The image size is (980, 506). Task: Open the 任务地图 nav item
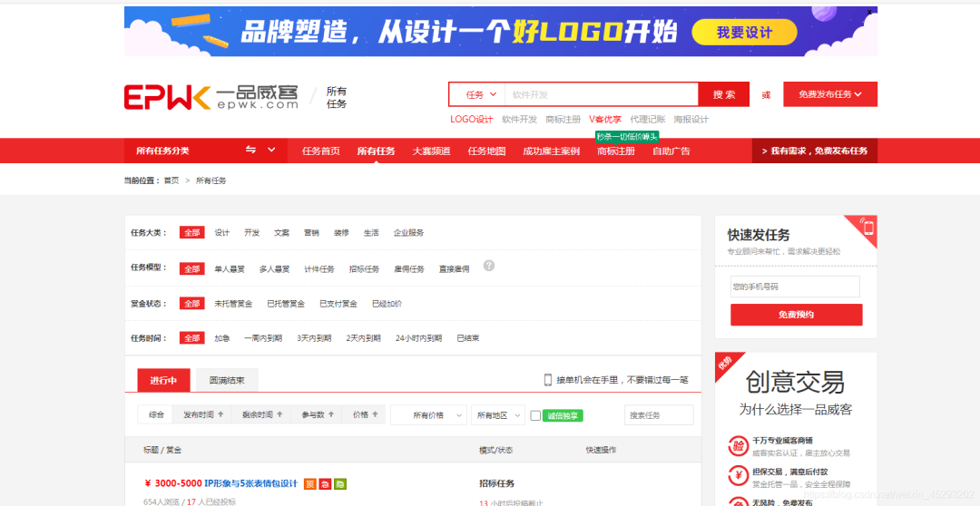point(486,151)
